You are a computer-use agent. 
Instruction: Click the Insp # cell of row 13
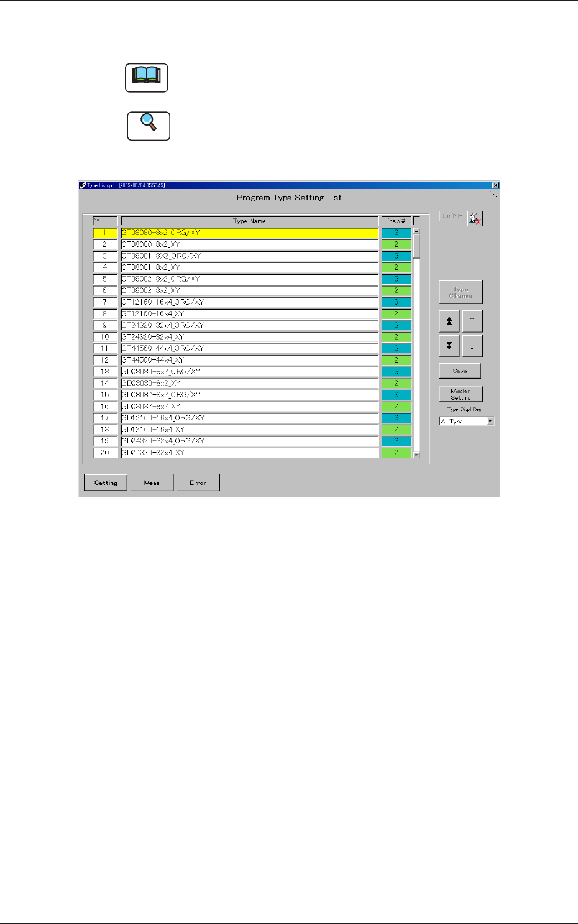click(397, 371)
